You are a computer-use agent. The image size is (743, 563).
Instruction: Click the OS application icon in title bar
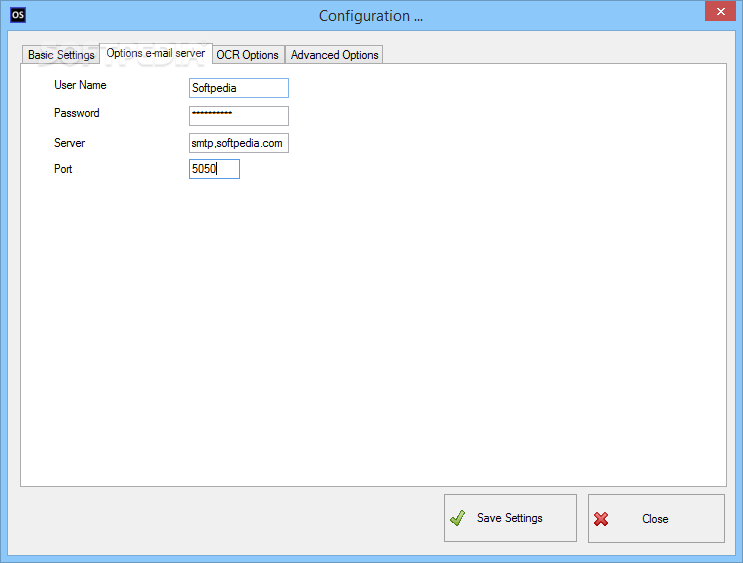(18, 15)
